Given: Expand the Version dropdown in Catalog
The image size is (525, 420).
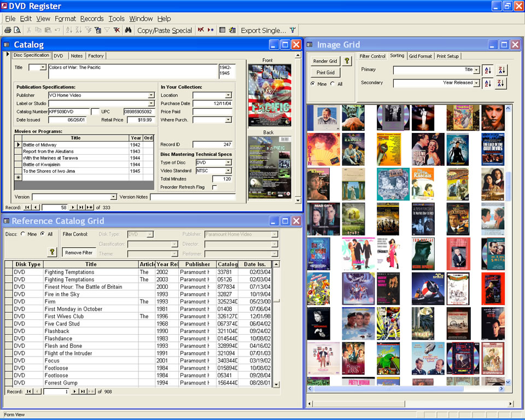Looking at the screenshot, I should pos(114,197).
